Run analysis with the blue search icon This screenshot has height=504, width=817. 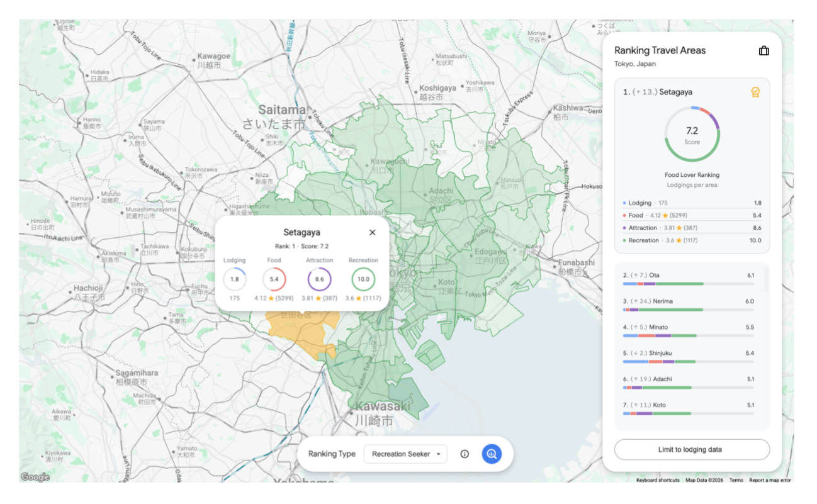491,453
